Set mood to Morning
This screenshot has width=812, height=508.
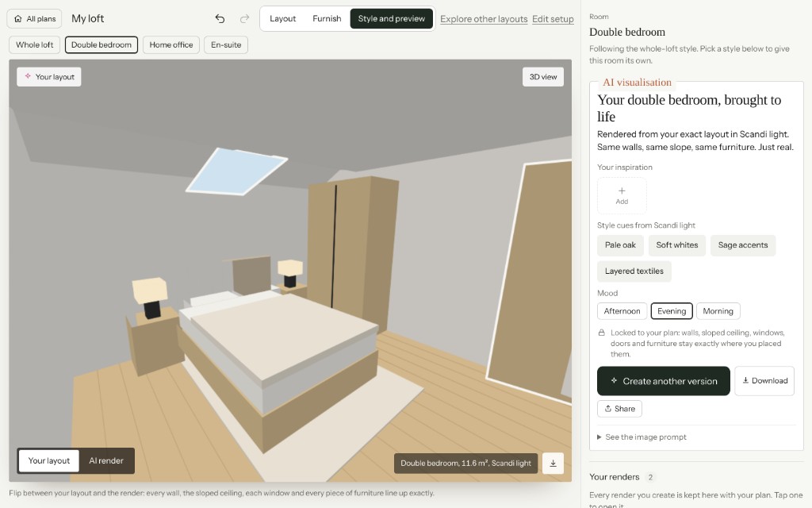[718, 311]
